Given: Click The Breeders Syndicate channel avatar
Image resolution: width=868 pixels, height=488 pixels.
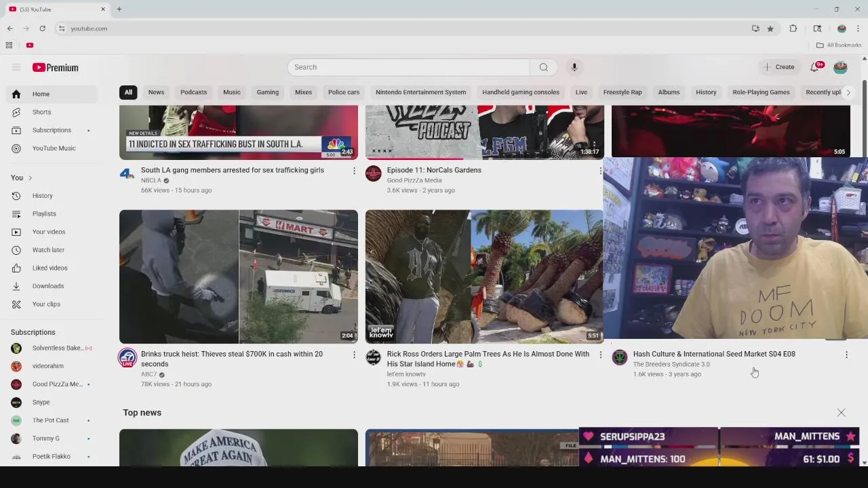Looking at the screenshot, I should click(x=620, y=357).
